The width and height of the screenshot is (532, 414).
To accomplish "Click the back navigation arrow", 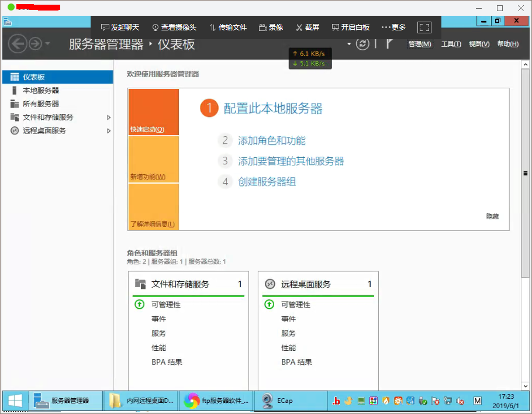I will click(18, 44).
